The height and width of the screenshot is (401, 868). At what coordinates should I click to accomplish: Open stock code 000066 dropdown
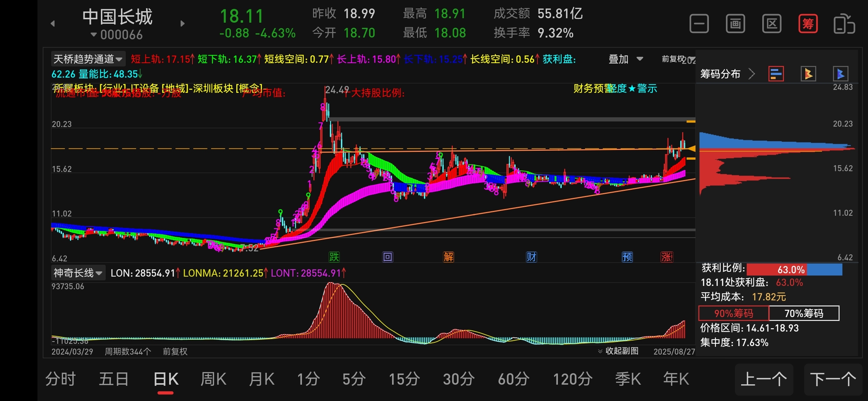coord(116,35)
